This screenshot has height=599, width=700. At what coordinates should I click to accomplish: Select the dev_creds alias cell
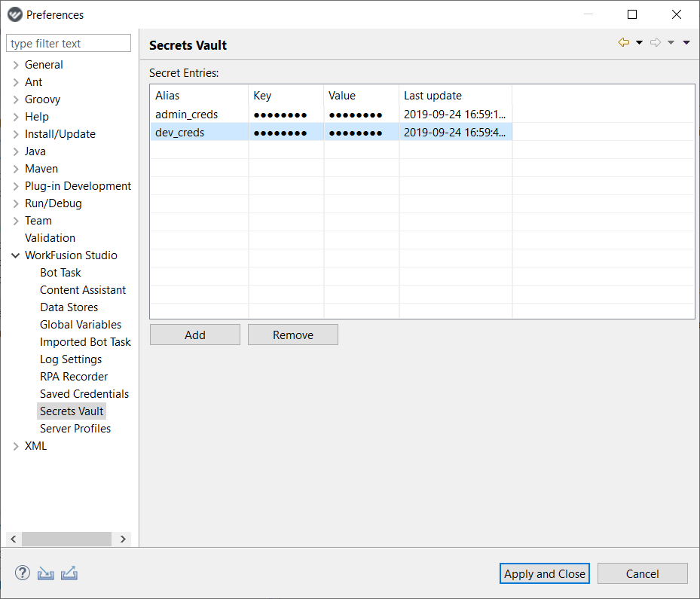(199, 133)
